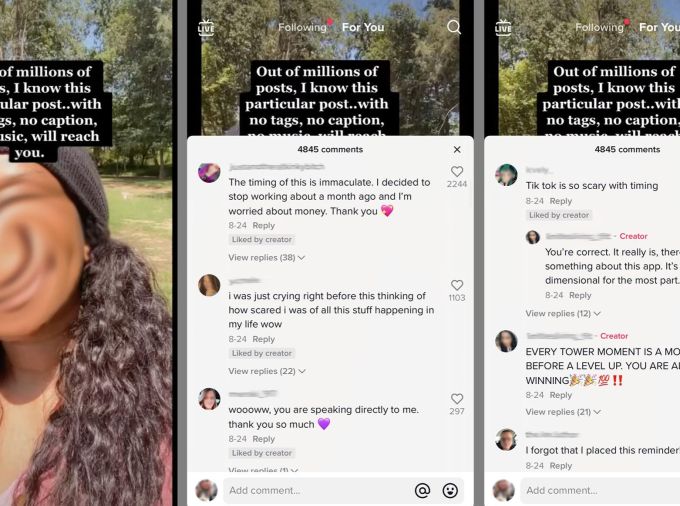Open the emoji picker smiley icon
The image size is (680, 506).
click(450, 490)
